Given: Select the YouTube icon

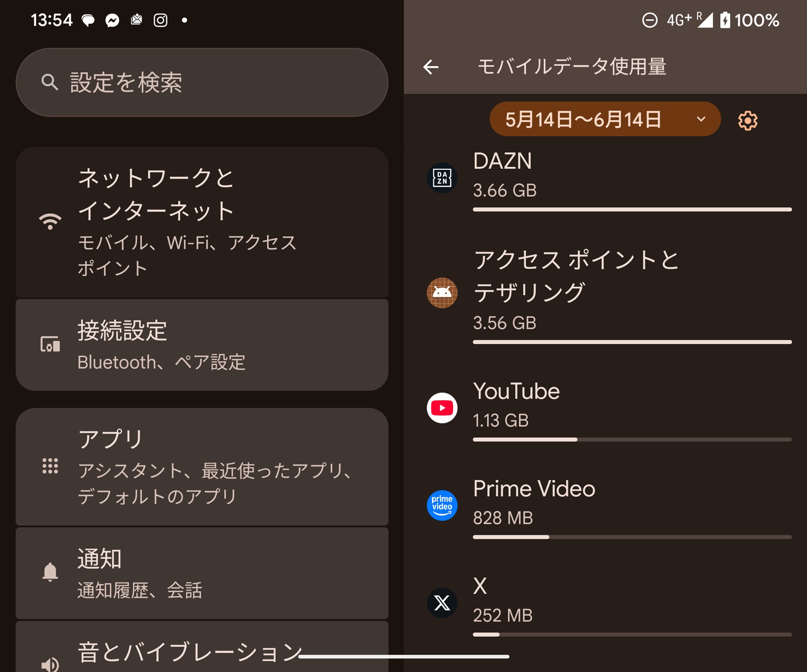Looking at the screenshot, I should pyautogui.click(x=441, y=407).
